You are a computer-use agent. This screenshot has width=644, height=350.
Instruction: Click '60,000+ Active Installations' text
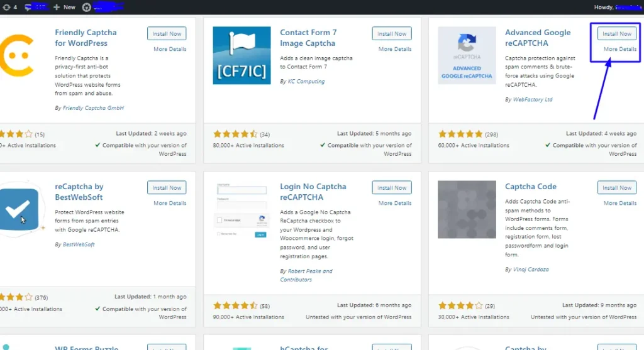pyautogui.click(x=473, y=145)
